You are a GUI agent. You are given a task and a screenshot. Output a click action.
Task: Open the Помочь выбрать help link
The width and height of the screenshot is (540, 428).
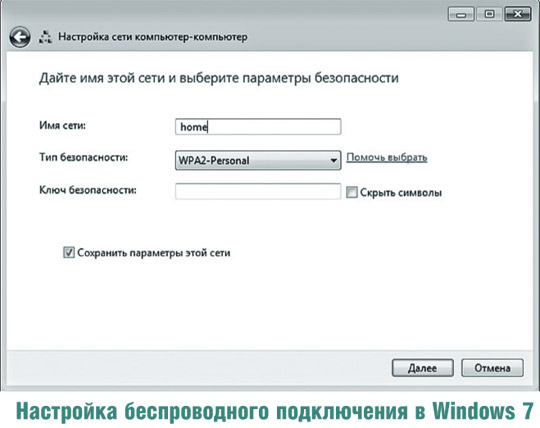coord(387,157)
